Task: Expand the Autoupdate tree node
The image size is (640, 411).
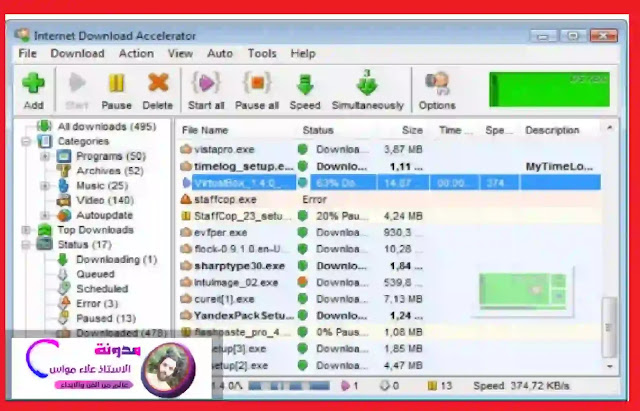Action: (x=45, y=215)
